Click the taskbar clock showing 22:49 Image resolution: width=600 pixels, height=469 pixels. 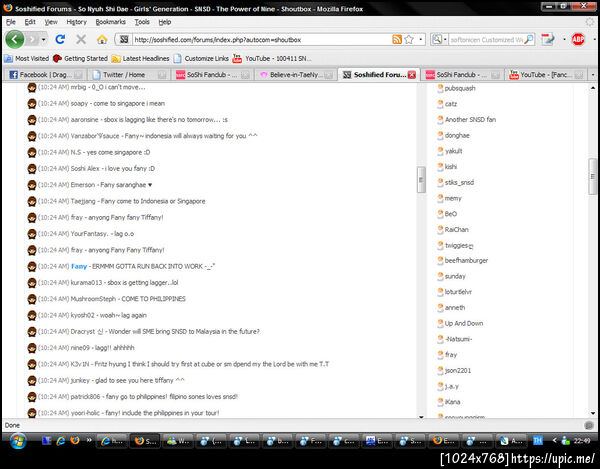(581, 441)
